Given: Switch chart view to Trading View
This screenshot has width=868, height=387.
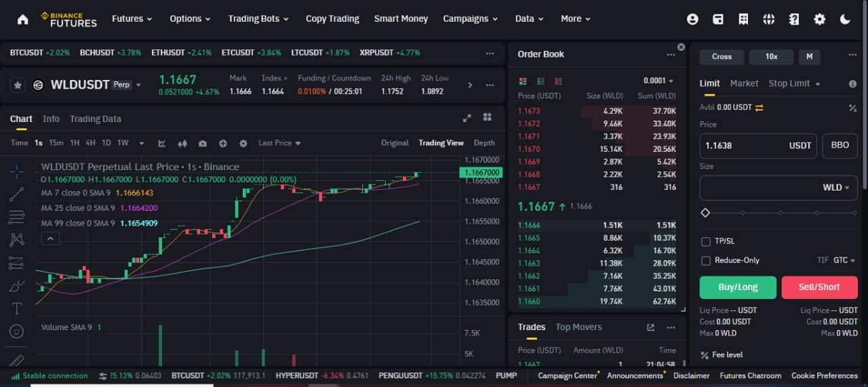Looking at the screenshot, I should click(441, 143).
